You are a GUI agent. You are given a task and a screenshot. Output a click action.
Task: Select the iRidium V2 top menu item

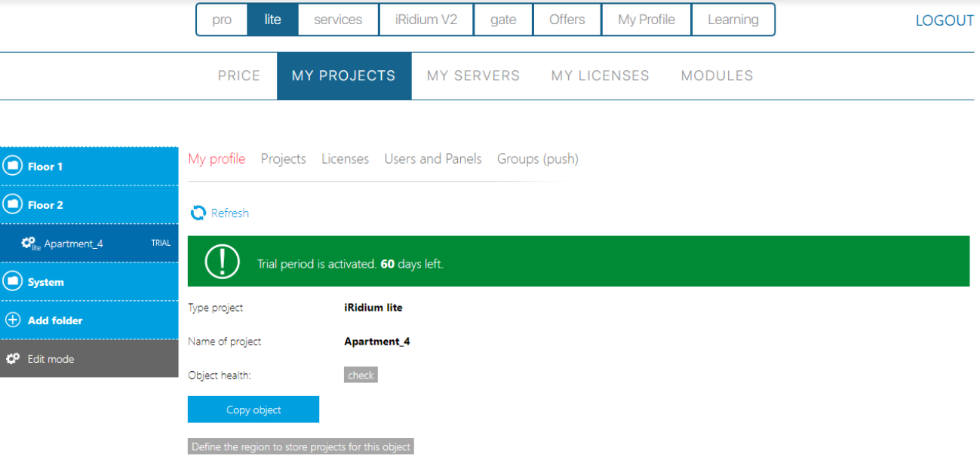coord(425,20)
